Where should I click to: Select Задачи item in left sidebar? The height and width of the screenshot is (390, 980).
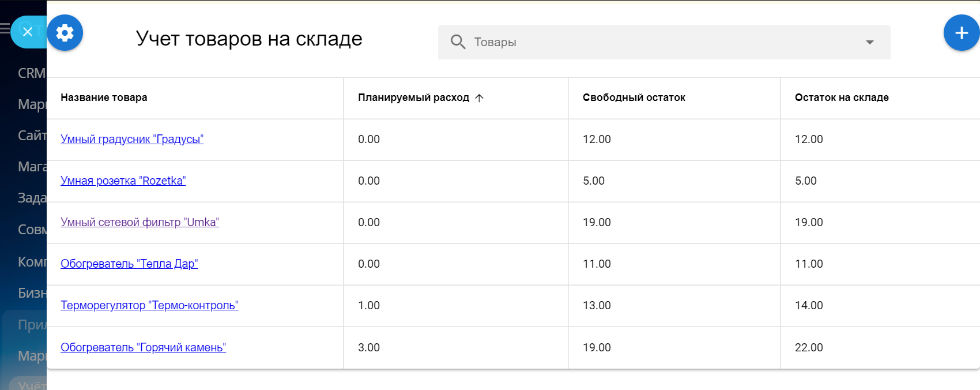(x=32, y=198)
